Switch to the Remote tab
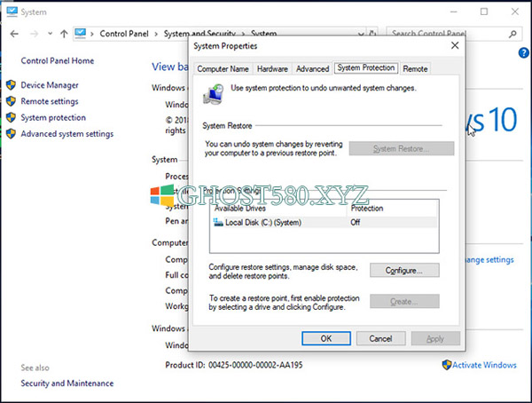532x403 pixels. [x=415, y=69]
